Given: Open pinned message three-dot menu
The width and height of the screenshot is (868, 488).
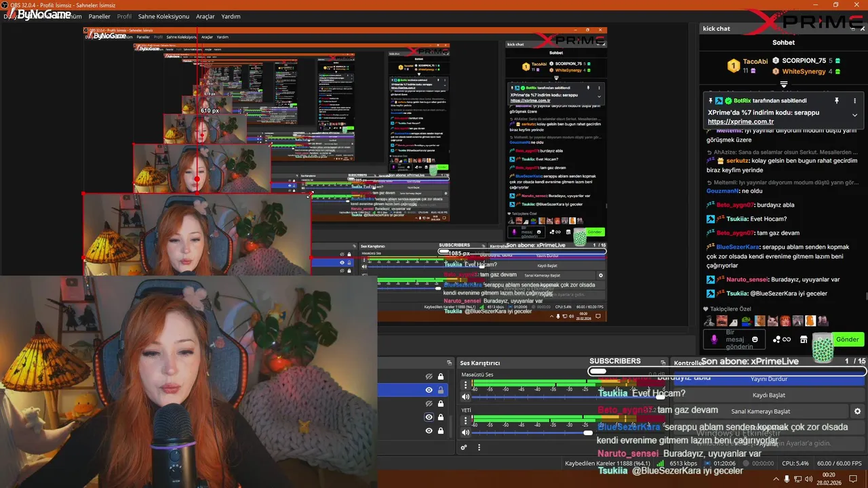Looking at the screenshot, I should point(854,100).
